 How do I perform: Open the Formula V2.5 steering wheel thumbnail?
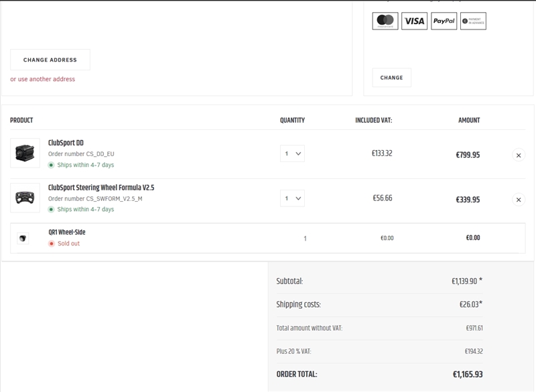click(27, 198)
